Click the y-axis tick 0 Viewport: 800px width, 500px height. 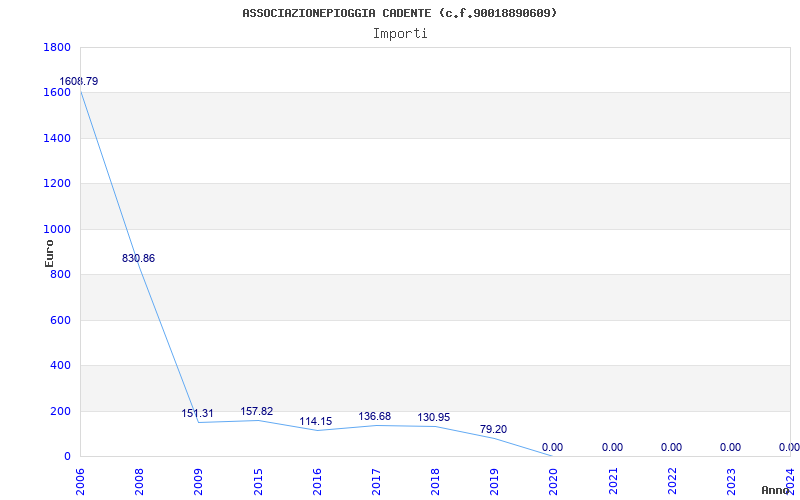pos(67,457)
